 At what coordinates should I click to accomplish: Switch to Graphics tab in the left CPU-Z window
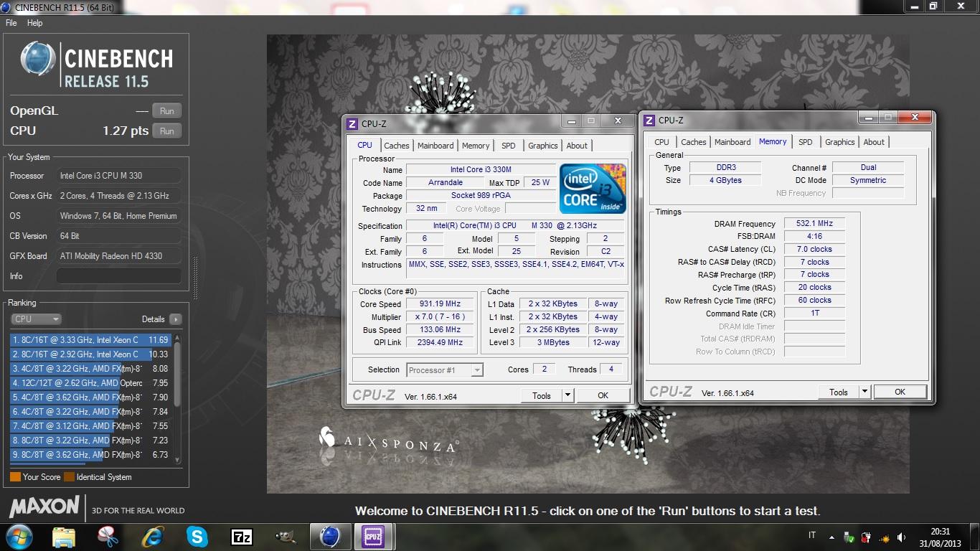point(543,146)
